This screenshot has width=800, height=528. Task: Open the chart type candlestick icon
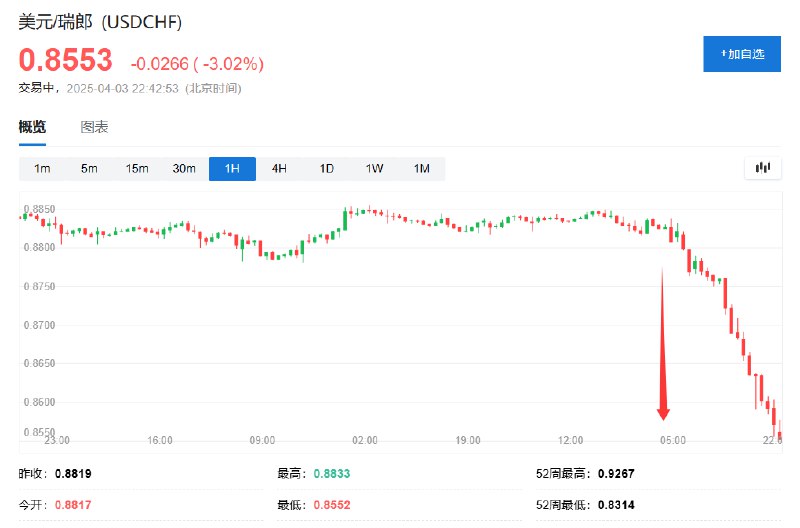tap(762, 168)
